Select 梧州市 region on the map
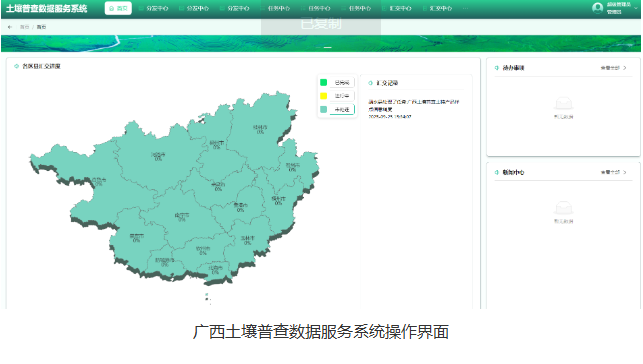Screen dimensions: 643x364 pyautogui.click(x=278, y=200)
